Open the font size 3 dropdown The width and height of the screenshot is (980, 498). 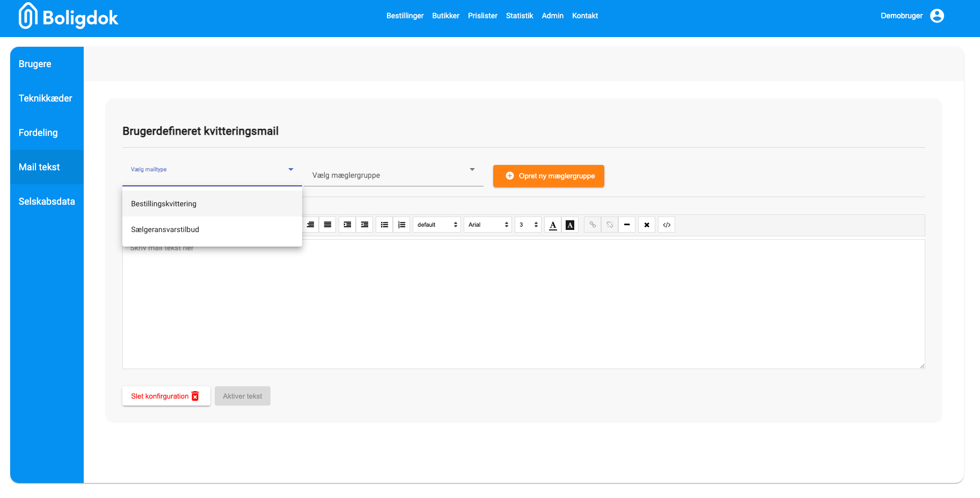pyautogui.click(x=528, y=225)
